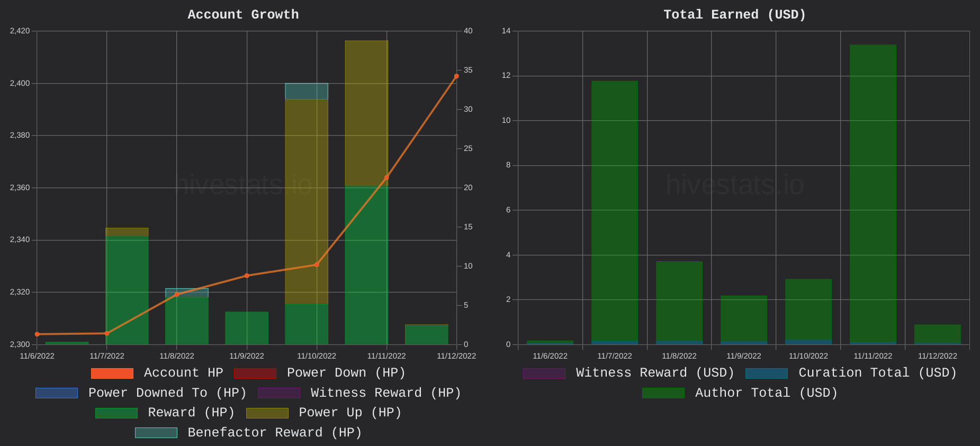Click the Author Total bar for 11/10/2022
Image resolution: width=980 pixels, height=446 pixels.
[808, 309]
